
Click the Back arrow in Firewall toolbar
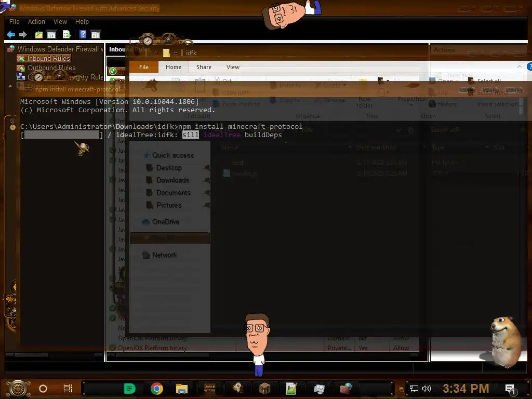11,35
